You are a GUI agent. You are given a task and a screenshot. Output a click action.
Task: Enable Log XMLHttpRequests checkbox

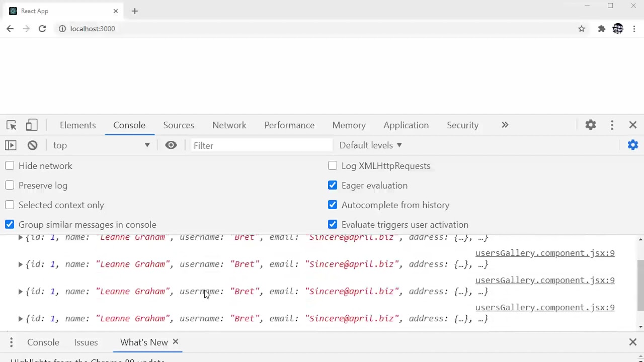point(333,166)
